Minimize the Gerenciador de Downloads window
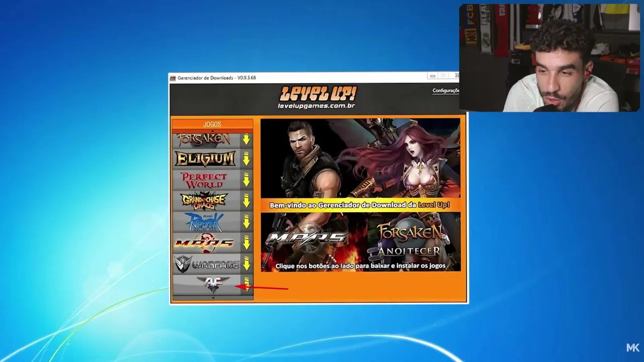Image resolution: width=644 pixels, height=362 pixels. [432, 76]
